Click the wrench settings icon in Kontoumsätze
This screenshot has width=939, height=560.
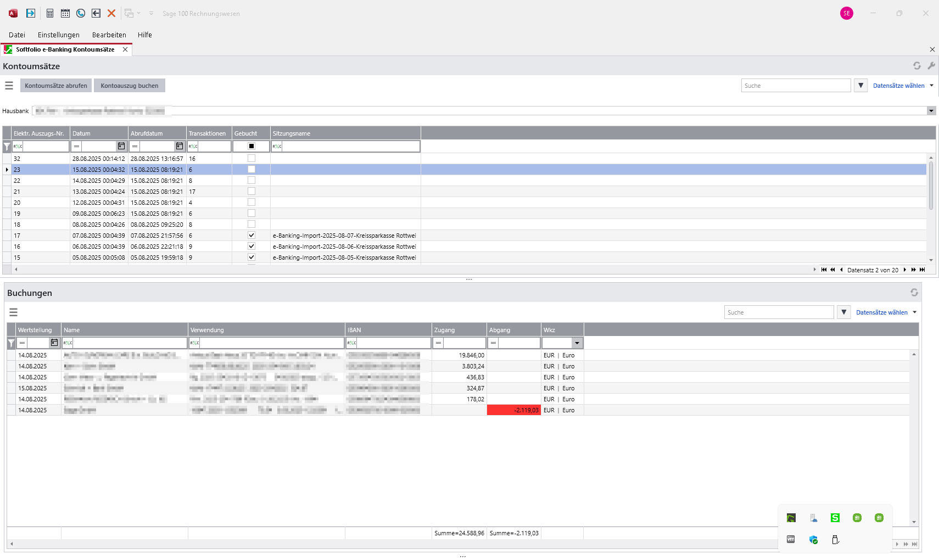pos(931,66)
